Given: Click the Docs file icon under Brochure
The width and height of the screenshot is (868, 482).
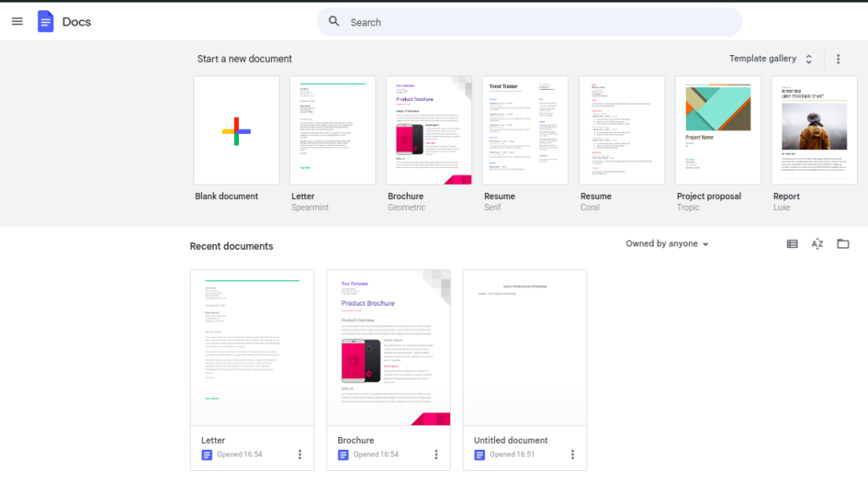Looking at the screenshot, I should coord(343,455).
